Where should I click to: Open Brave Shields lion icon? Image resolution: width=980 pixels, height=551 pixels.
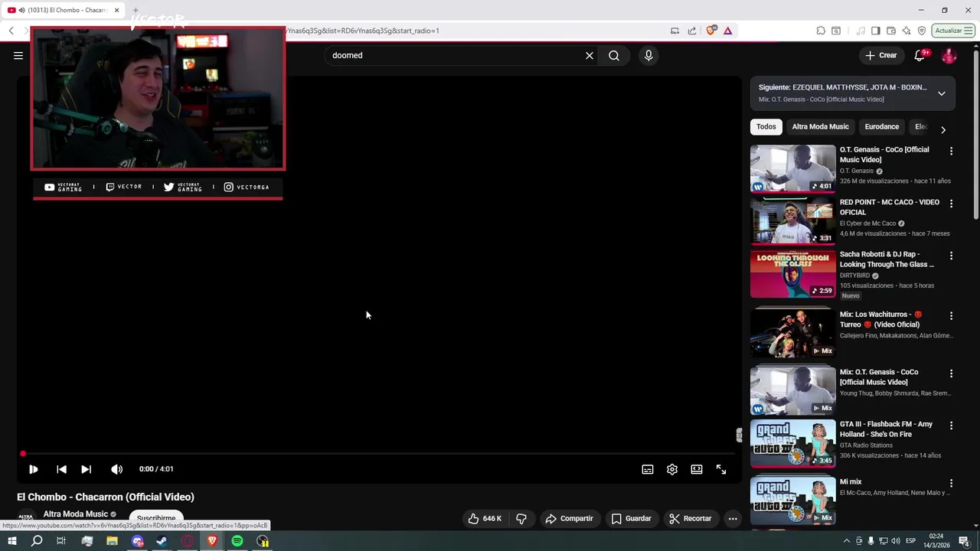click(x=711, y=31)
